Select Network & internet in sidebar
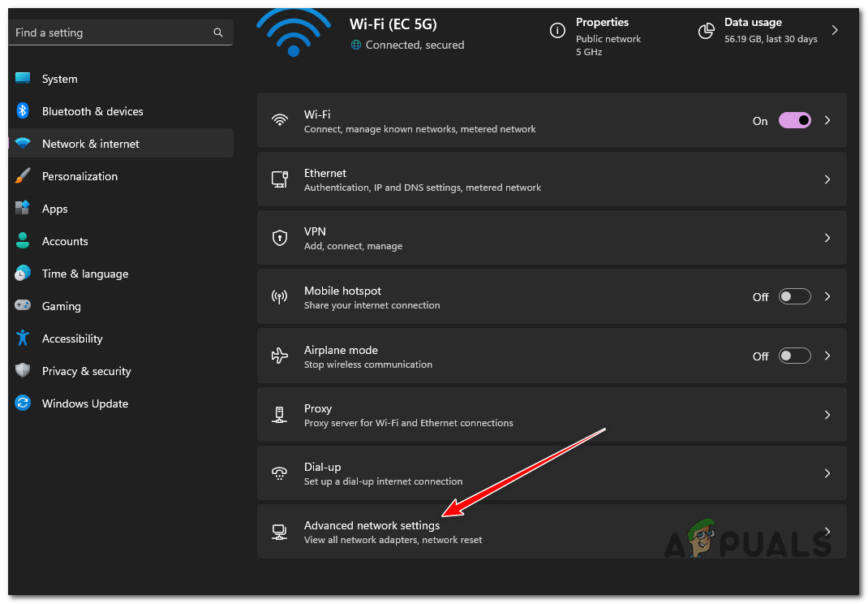This screenshot has width=868, height=604. (121, 143)
